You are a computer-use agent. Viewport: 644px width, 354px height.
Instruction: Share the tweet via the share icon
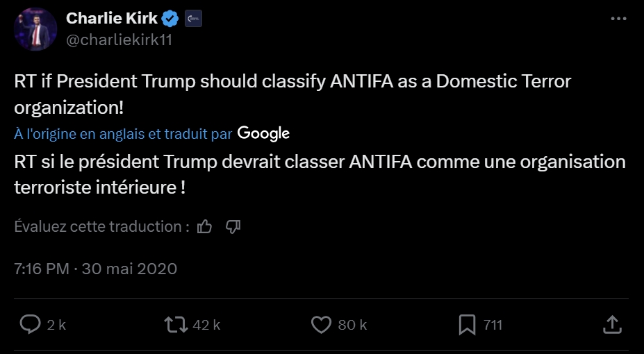pyautogui.click(x=611, y=324)
